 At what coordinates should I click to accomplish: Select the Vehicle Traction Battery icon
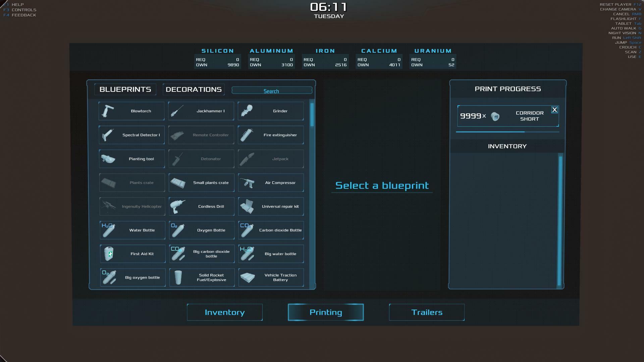click(x=248, y=278)
